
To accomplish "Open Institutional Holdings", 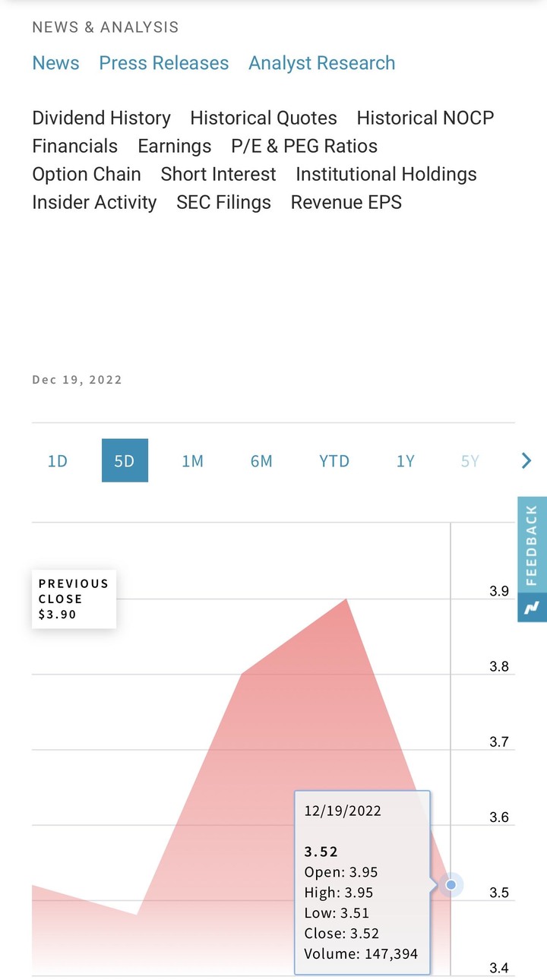I will tap(386, 174).
